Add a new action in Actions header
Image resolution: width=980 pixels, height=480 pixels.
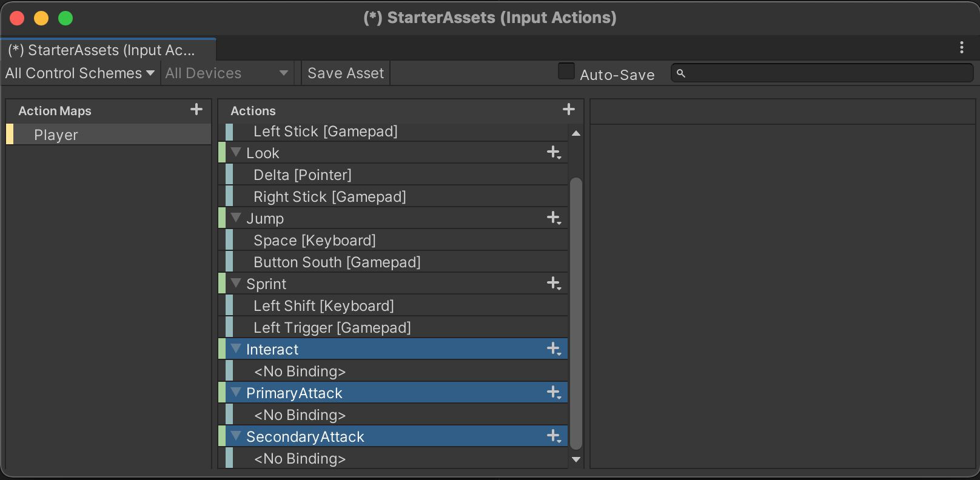[568, 110]
